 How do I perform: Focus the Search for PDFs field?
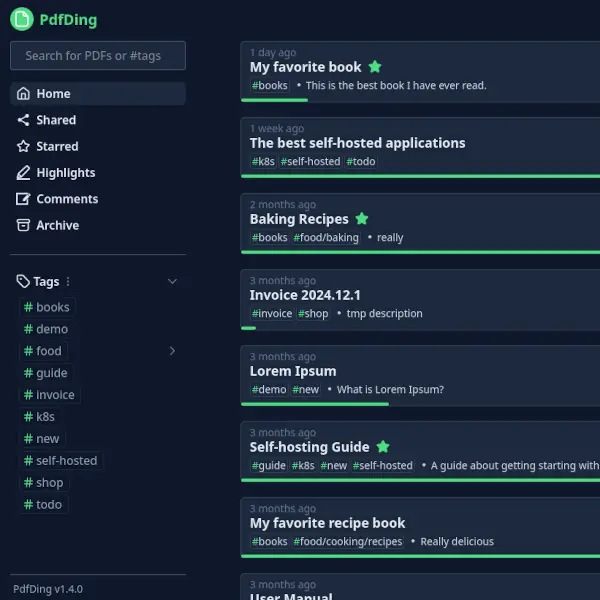click(x=97, y=56)
